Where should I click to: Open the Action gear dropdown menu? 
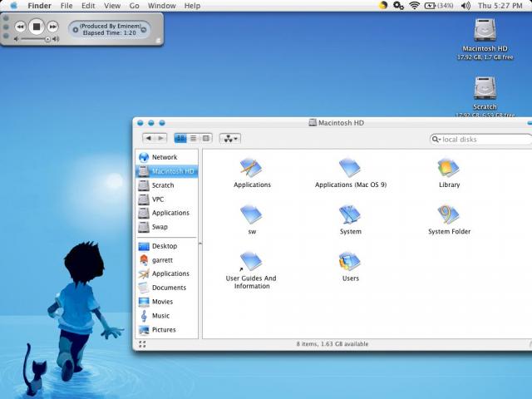point(230,139)
